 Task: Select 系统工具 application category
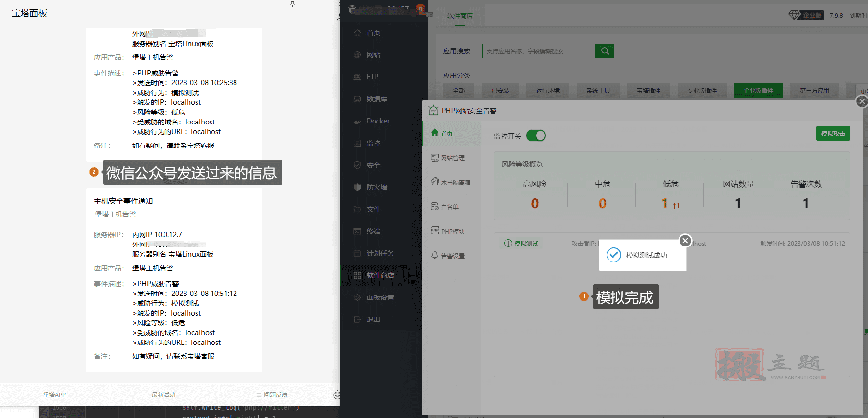(598, 90)
